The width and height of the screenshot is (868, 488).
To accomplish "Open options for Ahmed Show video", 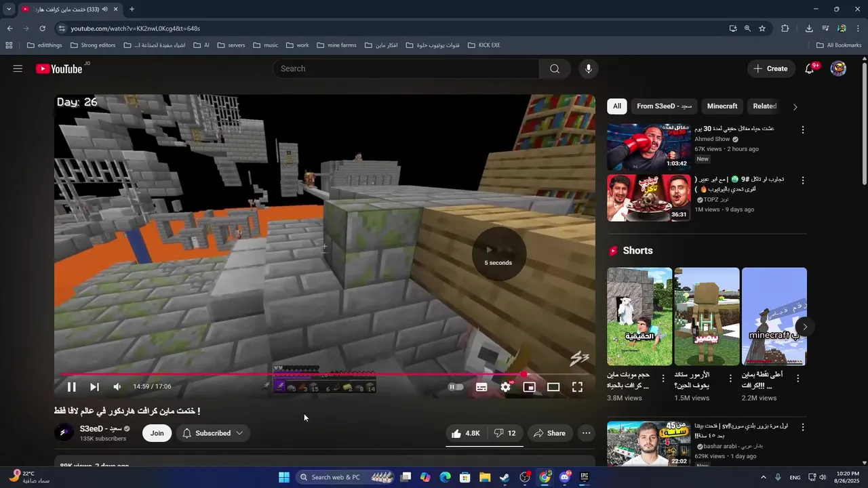I will [x=803, y=129].
